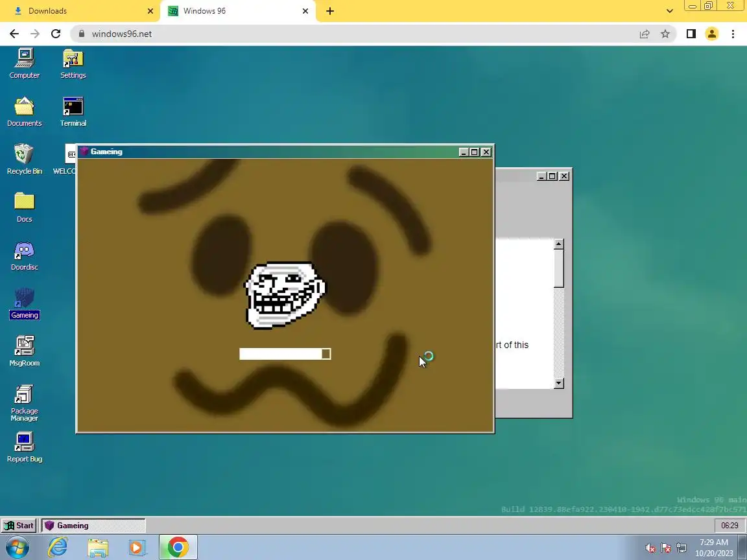Viewport: 747px width, 560px height.
Task: Open Chrome three-dot menu
Action: point(733,34)
